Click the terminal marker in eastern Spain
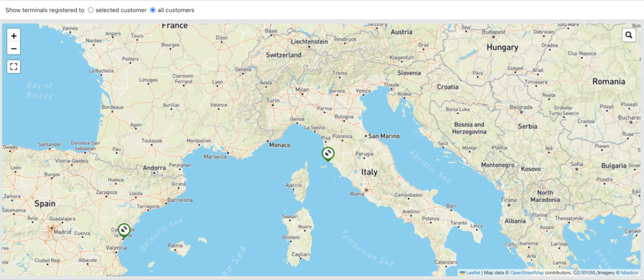 (124, 231)
